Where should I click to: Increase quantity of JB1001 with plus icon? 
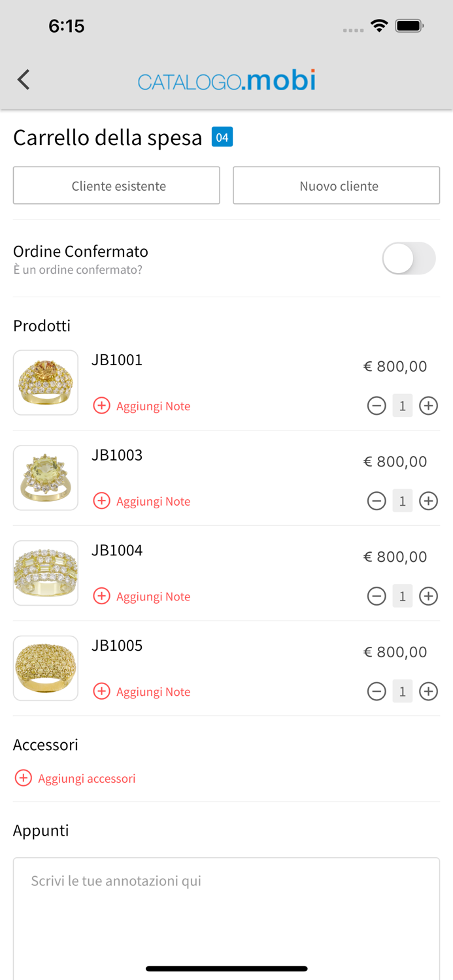[428, 406]
